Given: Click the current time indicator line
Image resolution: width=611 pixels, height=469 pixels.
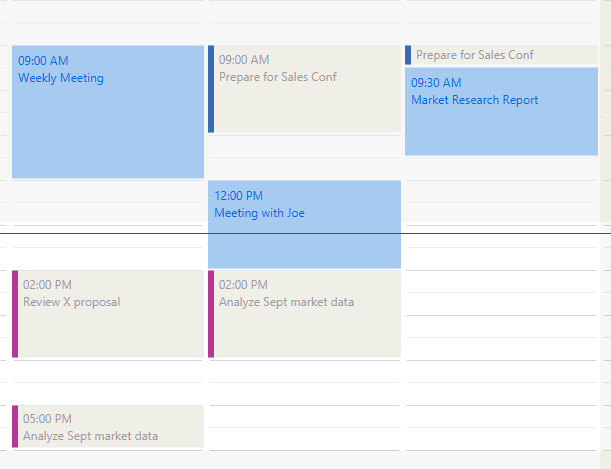Looking at the screenshot, I should [500, 233].
